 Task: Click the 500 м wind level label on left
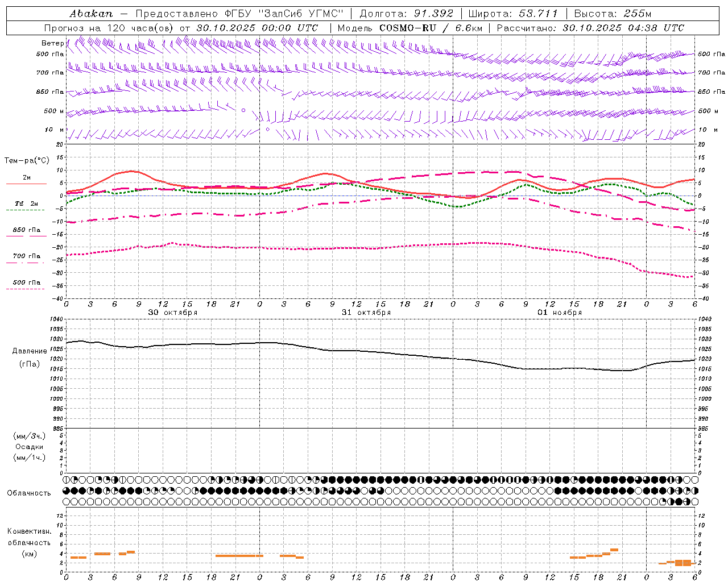tap(54, 111)
